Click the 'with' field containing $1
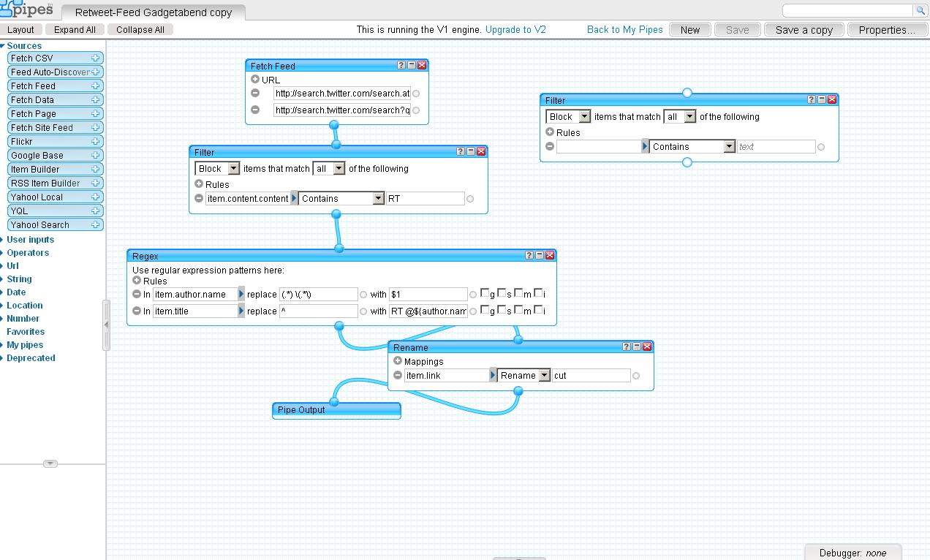Image resolution: width=930 pixels, height=560 pixels. pos(428,294)
